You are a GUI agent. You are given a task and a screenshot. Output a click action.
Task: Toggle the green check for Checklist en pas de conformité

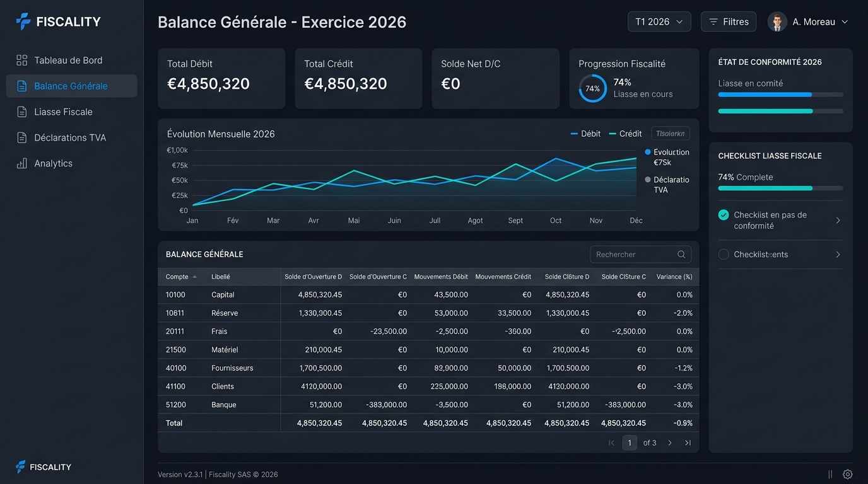tap(724, 215)
